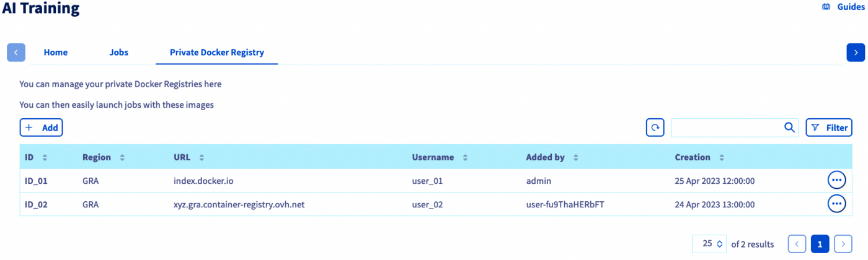
Task: Sort table by Region column
Action: pos(122,158)
